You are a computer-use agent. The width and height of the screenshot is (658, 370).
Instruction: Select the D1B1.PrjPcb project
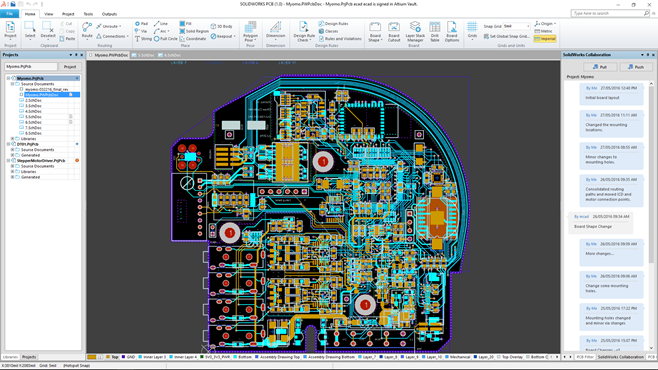(28, 144)
